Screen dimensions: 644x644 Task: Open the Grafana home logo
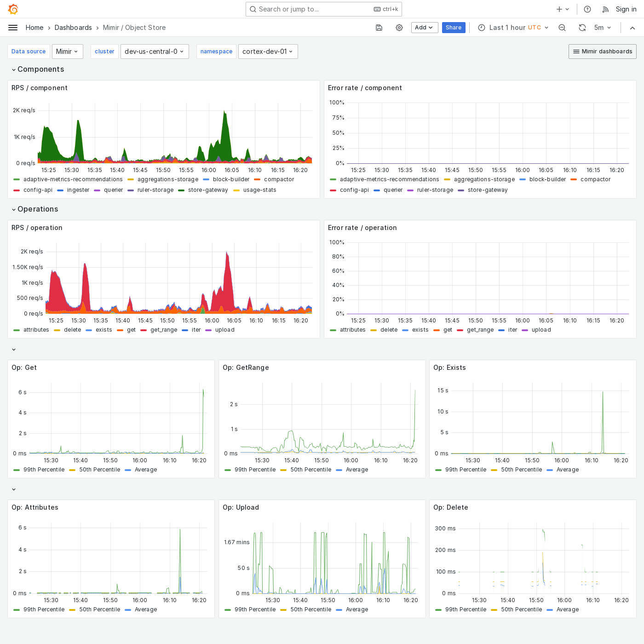click(13, 9)
